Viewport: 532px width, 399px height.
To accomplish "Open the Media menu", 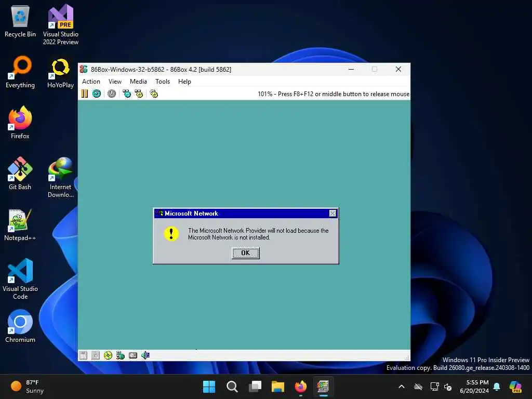I will click(x=138, y=82).
